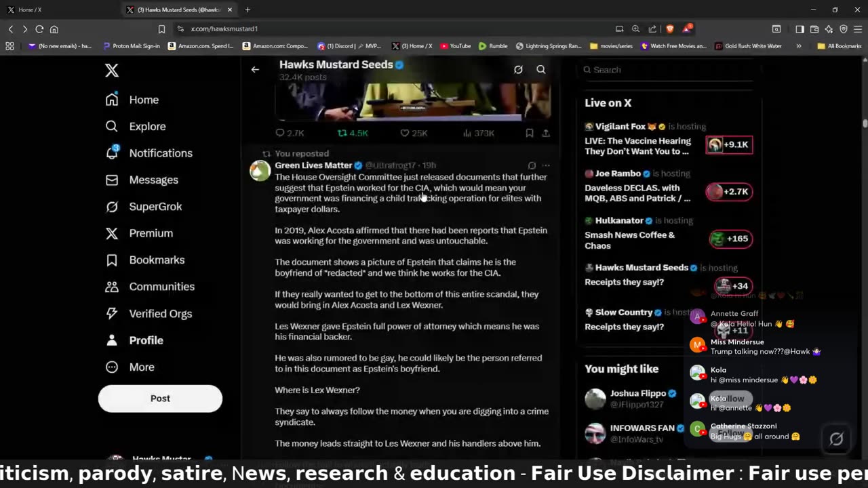Join Vigilant Fox live with +9.1K
The width and height of the screenshot is (868, 488).
point(729,144)
